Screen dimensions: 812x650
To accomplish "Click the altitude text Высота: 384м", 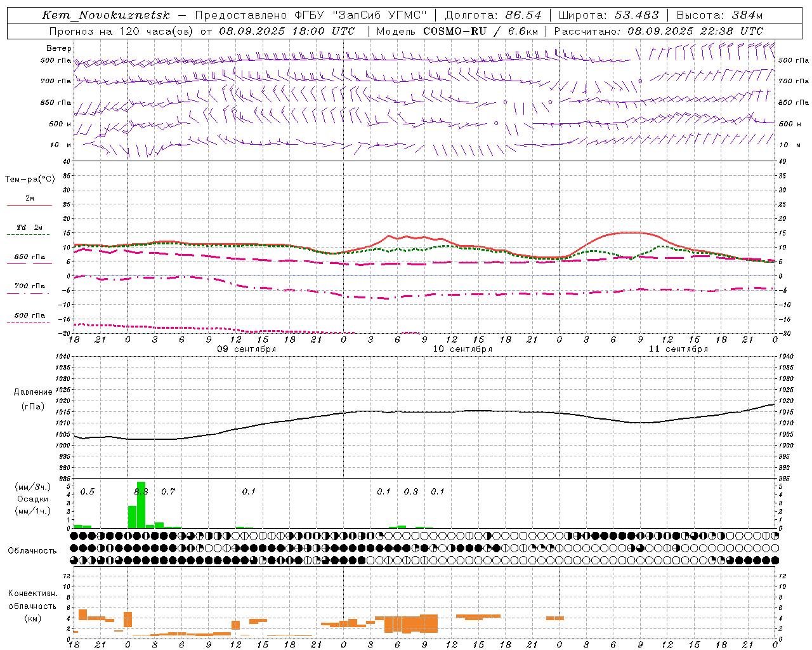I will (x=720, y=15).
